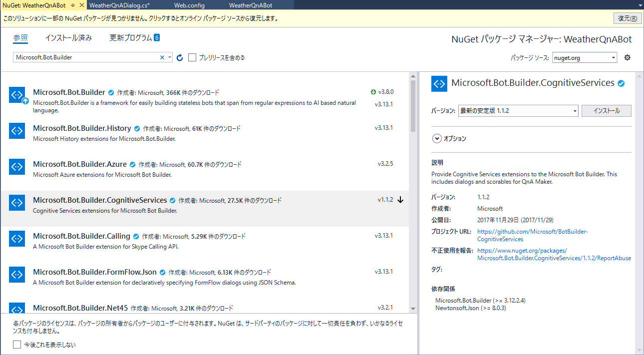Click the Microsoft.Bot.Builder package icon
The width and height of the screenshot is (644, 355).
pyautogui.click(x=17, y=95)
